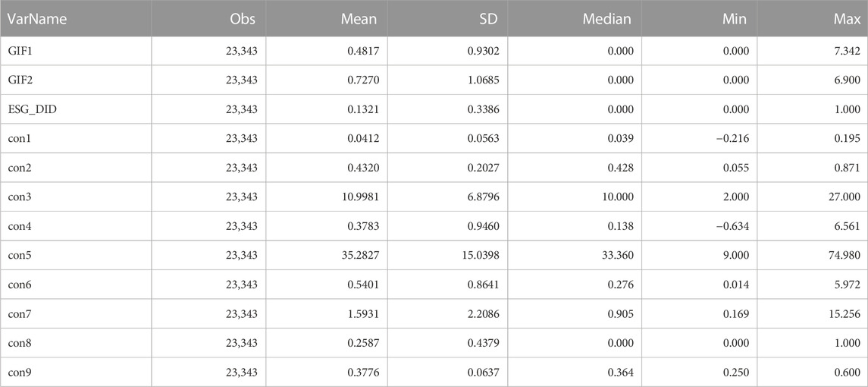Click con5 SD value 15.0398
The width and height of the screenshot is (868, 387).
click(479, 256)
